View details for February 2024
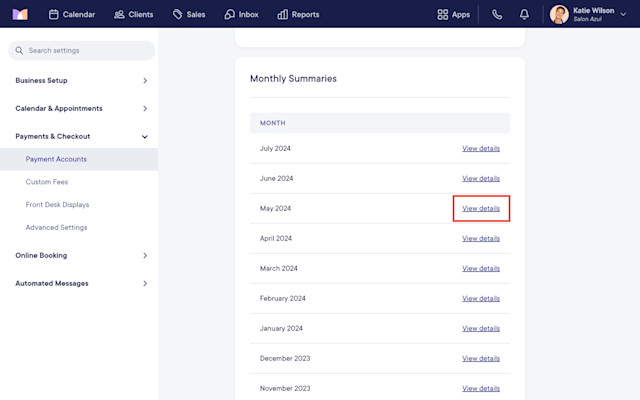Image resolution: width=640 pixels, height=400 pixels. click(481, 298)
